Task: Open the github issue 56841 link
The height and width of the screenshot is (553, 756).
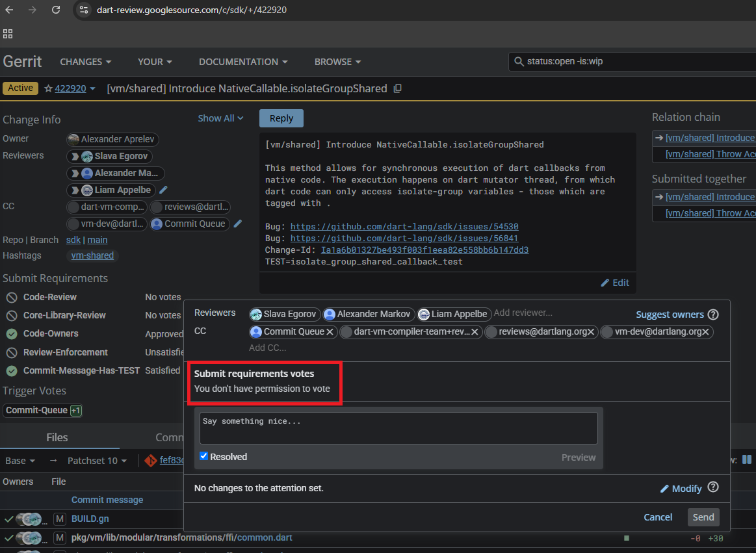Action: (x=404, y=238)
